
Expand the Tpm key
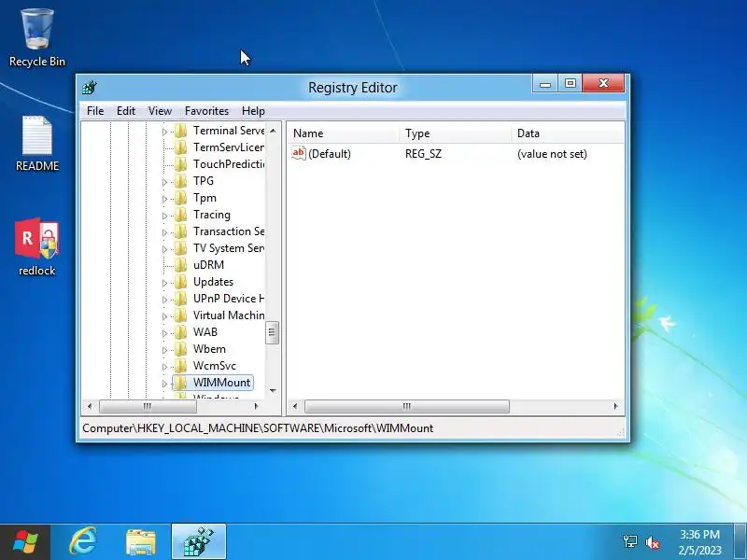(165, 199)
